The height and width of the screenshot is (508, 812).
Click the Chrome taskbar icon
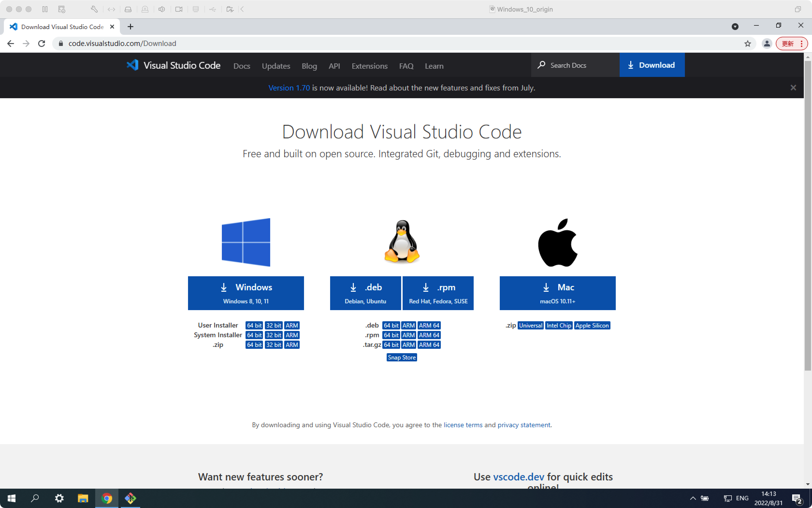107,498
